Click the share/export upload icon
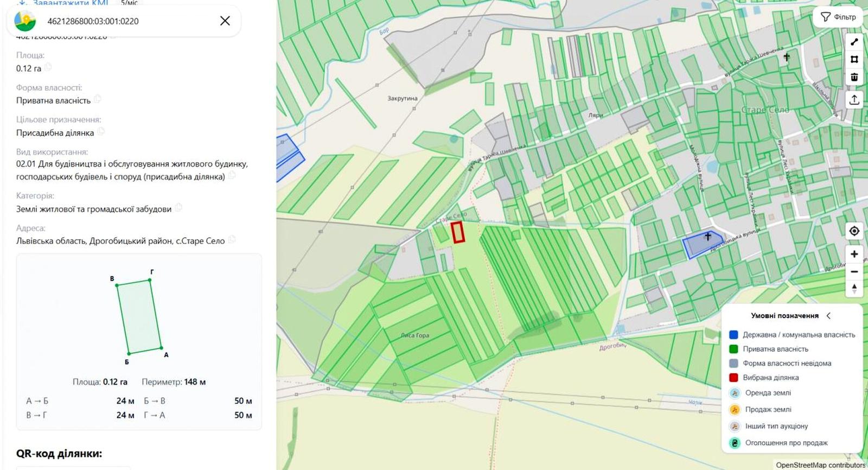This screenshot has height=470, width=868. 854,100
